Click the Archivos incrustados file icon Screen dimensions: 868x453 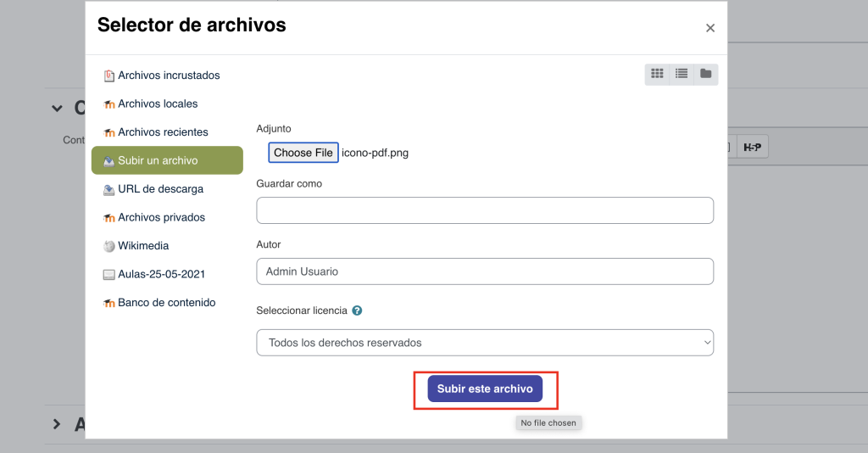click(x=108, y=75)
